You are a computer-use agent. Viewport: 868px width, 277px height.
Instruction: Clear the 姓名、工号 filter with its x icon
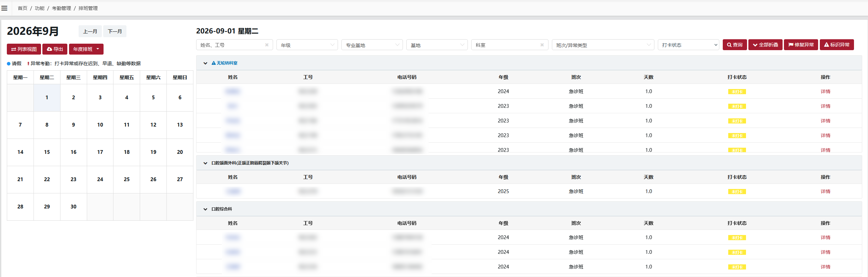pos(267,45)
